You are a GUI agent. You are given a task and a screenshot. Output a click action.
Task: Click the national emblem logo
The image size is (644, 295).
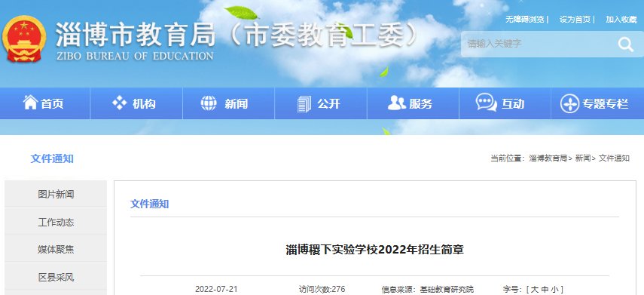tap(24, 39)
